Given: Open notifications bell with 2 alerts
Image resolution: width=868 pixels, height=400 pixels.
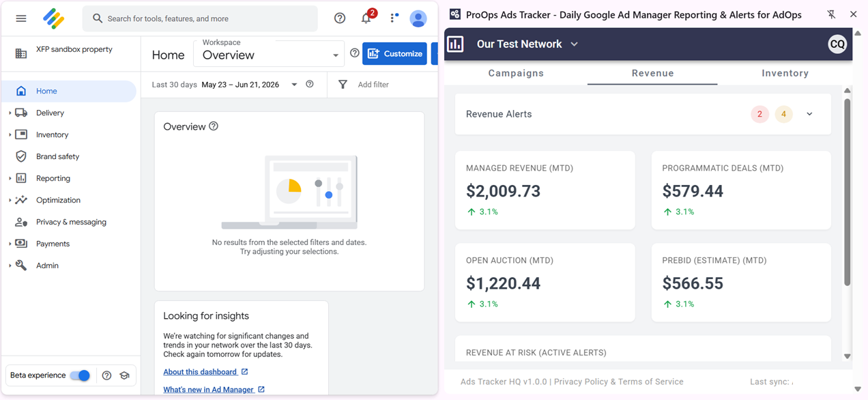Looking at the screenshot, I should (367, 18).
